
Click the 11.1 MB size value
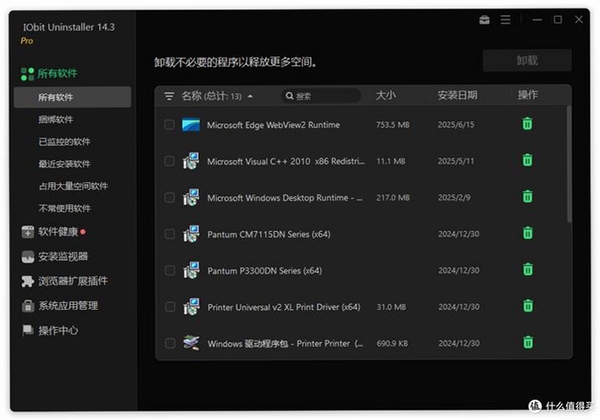[x=391, y=161]
